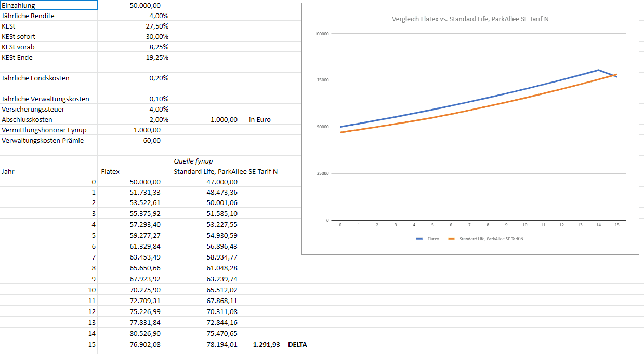Click the 1.000,00 amount next to "in Euro"
Screen dimensions: 644x354
click(x=208, y=119)
